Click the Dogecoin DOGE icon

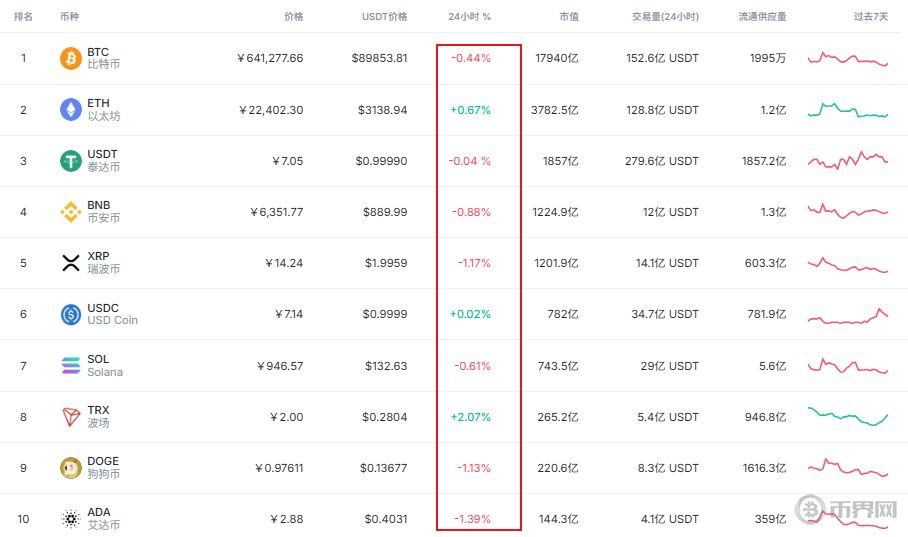click(70, 468)
